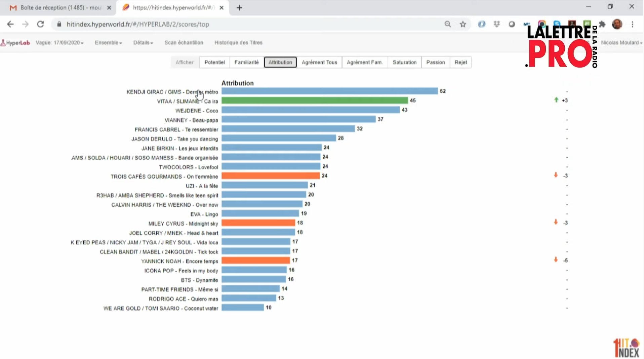Viewport: 644px width, 359px height.
Task: Click the browser reload icon
Action: click(40, 24)
